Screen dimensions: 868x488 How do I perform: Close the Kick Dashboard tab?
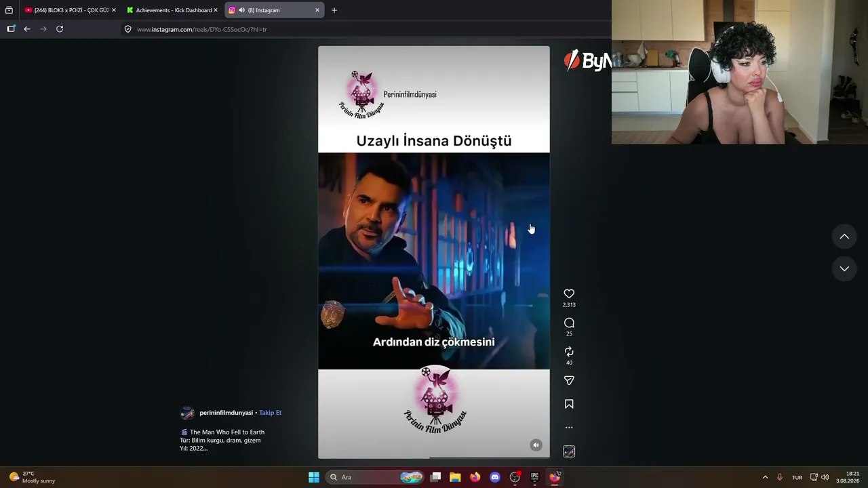216,10
